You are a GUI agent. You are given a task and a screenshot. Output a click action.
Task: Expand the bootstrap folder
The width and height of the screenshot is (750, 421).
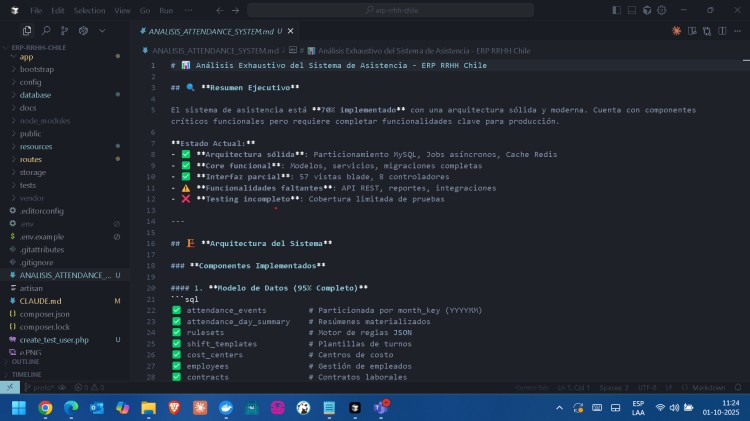pos(37,69)
